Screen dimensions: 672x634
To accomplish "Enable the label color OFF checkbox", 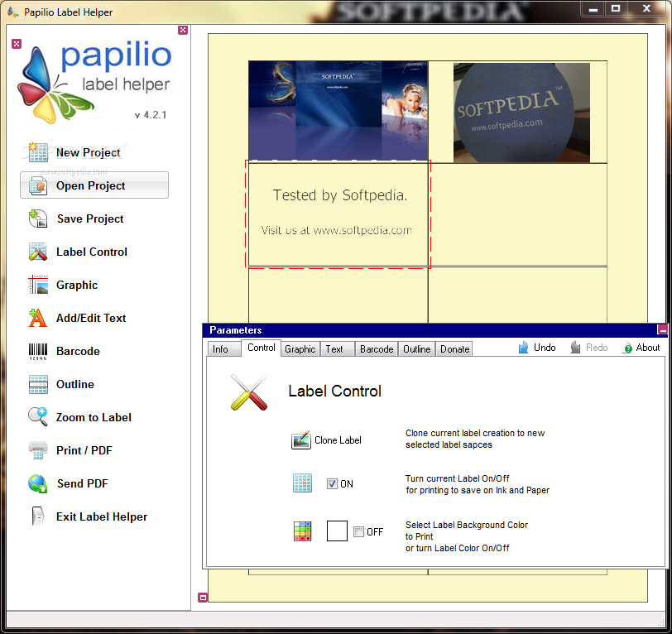I will tap(358, 532).
